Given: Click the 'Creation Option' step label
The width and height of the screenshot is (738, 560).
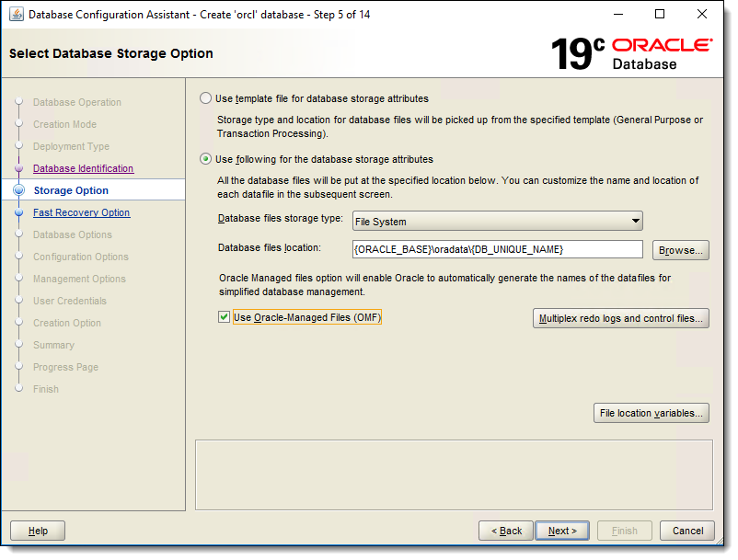Looking at the screenshot, I should tap(67, 323).
